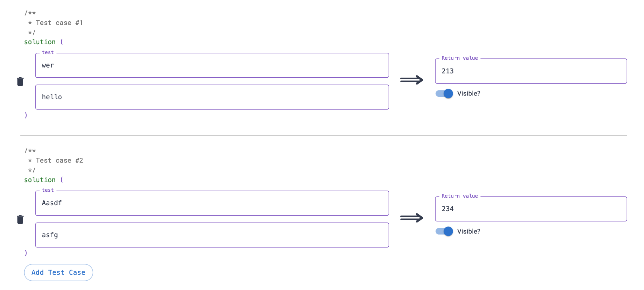Viewport: 644px width, 290px height.
Task: Click the divider line between test cases
Action: [x=324, y=136]
